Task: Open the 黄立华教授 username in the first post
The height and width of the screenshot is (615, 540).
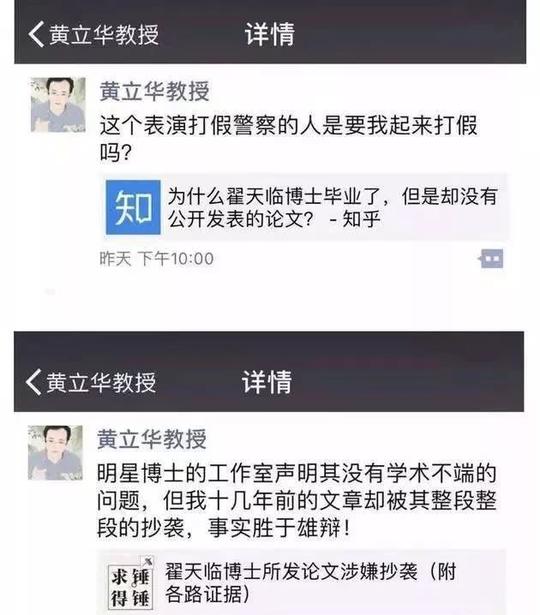Action: 155,91
